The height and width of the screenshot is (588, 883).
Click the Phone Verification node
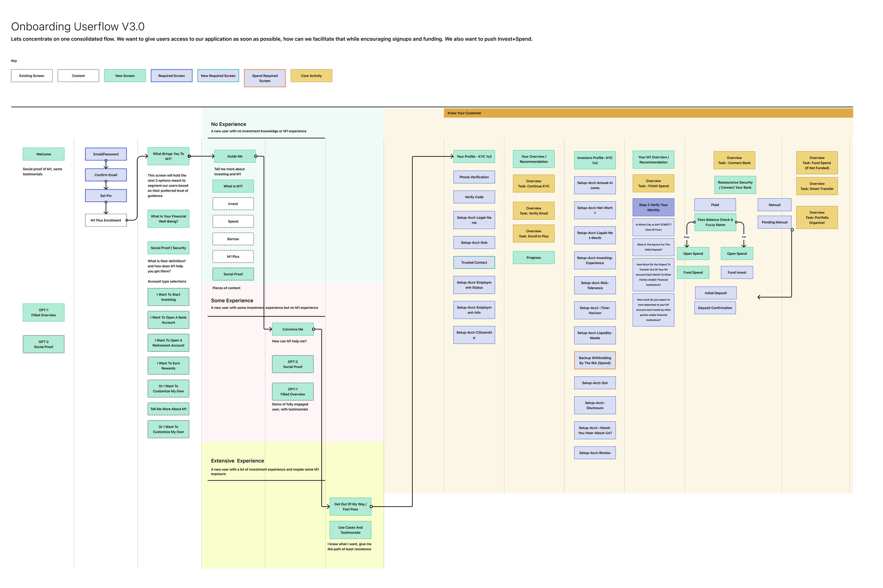474,177
